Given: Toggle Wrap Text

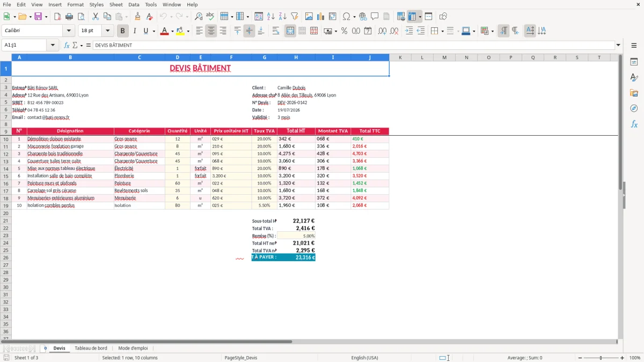Looking at the screenshot, I should pyautogui.click(x=275, y=31).
